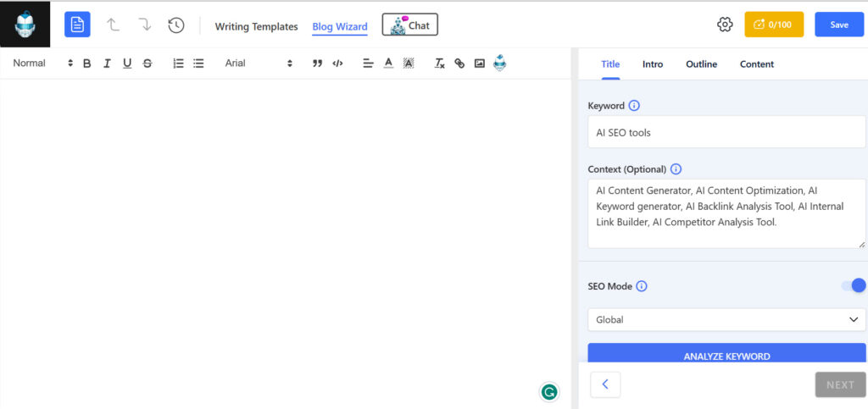Switch to the Outline tab

701,64
